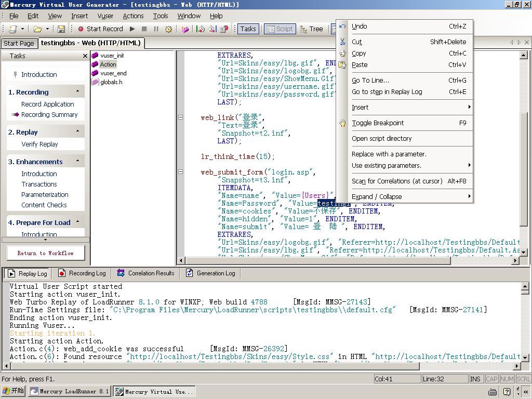Switch to Tree view toolbar toggle

312,29
